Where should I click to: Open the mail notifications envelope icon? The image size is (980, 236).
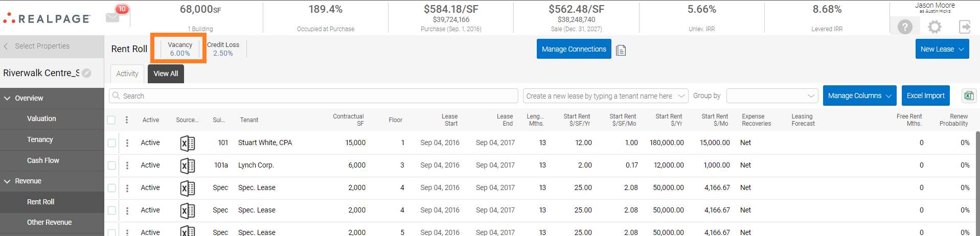[113, 17]
